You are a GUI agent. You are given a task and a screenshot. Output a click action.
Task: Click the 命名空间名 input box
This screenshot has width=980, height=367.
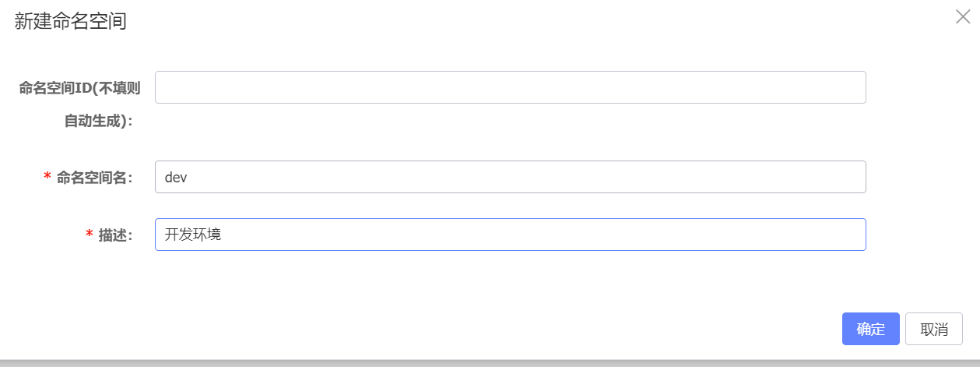point(510,177)
